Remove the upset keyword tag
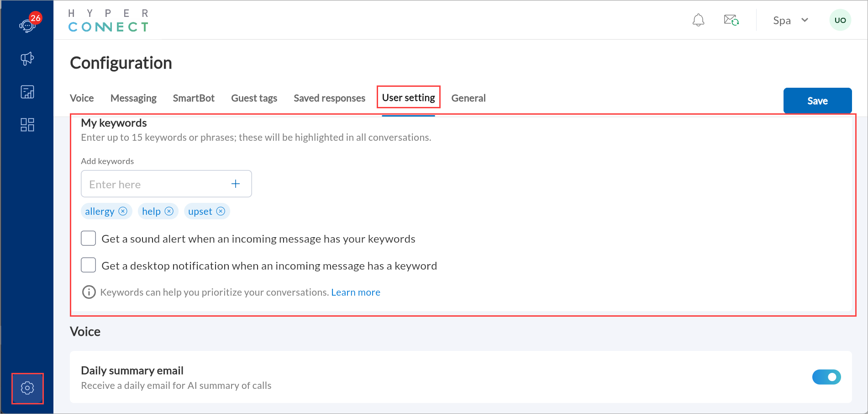 coord(221,211)
